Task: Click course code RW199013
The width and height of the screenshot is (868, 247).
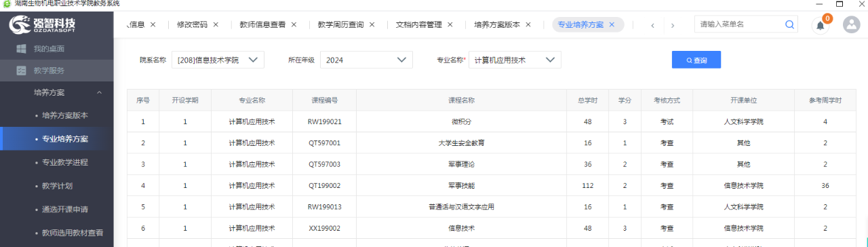Action: coord(324,207)
